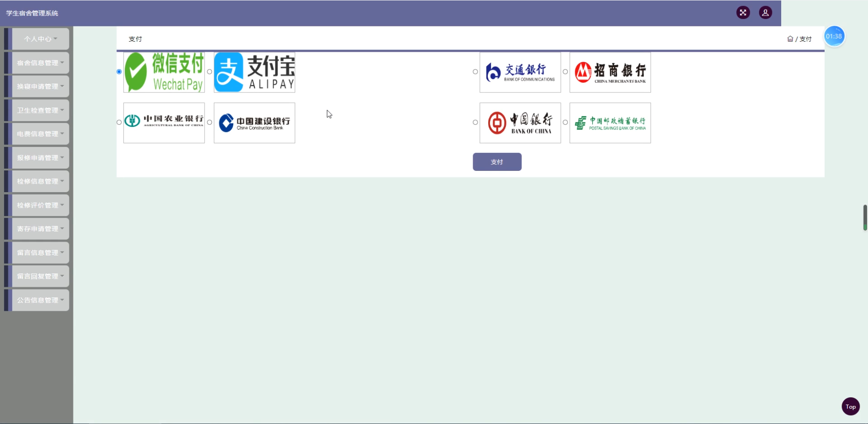Expand the 报修申请管理 sidebar menu

tap(41, 157)
